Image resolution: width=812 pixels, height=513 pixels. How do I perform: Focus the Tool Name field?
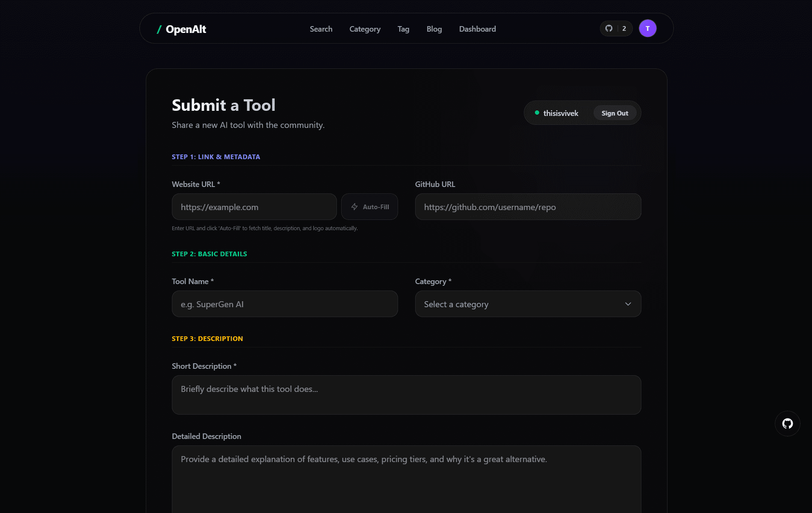[x=284, y=304]
